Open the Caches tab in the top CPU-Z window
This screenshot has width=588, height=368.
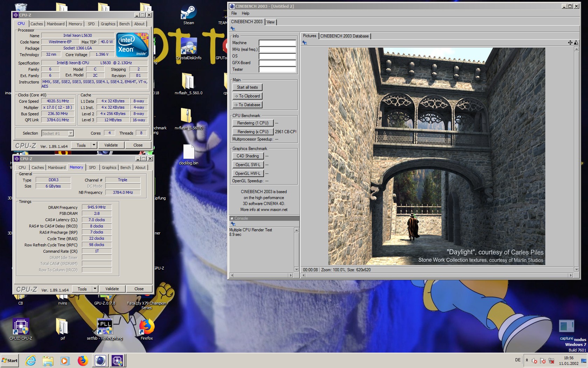[36, 24]
